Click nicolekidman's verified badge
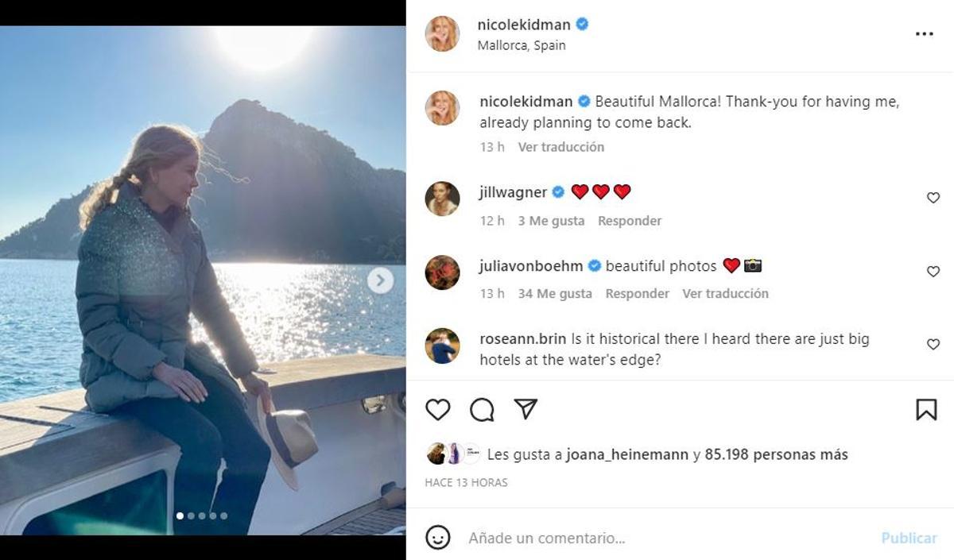 click(x=581, y=25)
